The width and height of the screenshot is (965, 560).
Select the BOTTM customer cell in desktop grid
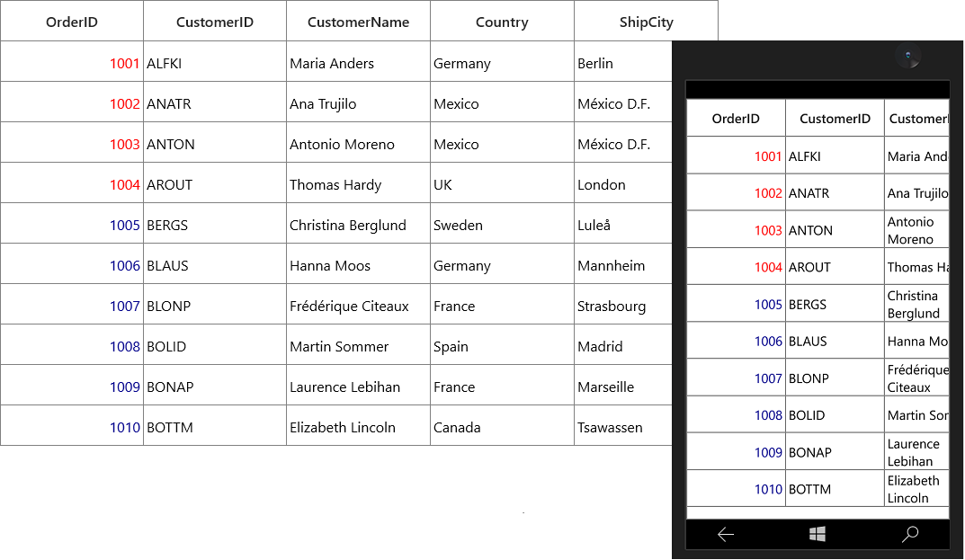(215, 427)
